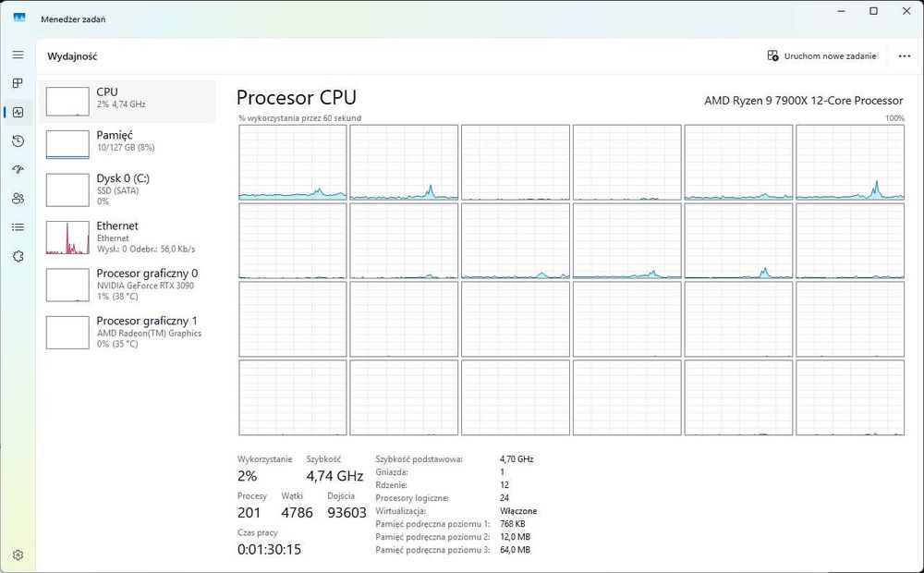The height and width of the screenshot is (573, 924).
Task: Open the Services page icon
Action: [18, 256]
